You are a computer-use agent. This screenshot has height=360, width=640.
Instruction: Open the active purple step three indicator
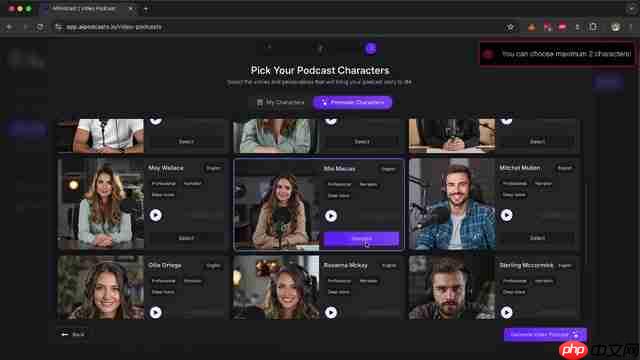pyautogui.click(x=371, y=49)
